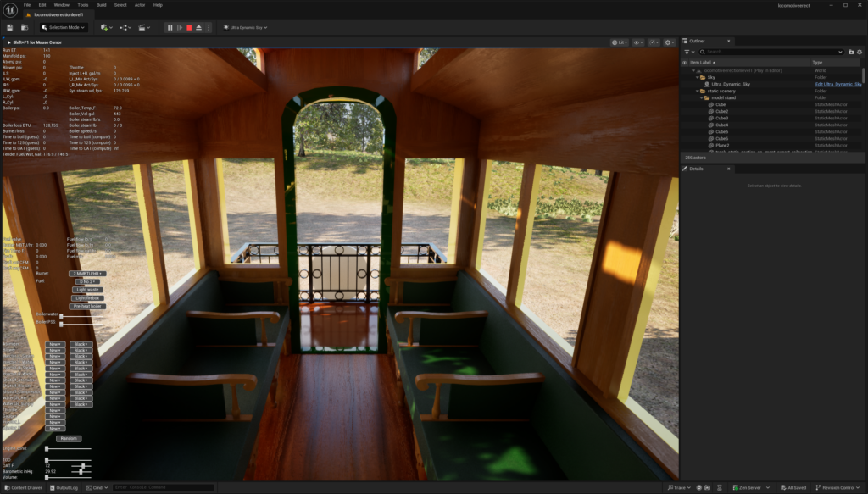
Task: Pause the play-in-editor simulation
Action: pyautogui.click(x=170, y=27)
